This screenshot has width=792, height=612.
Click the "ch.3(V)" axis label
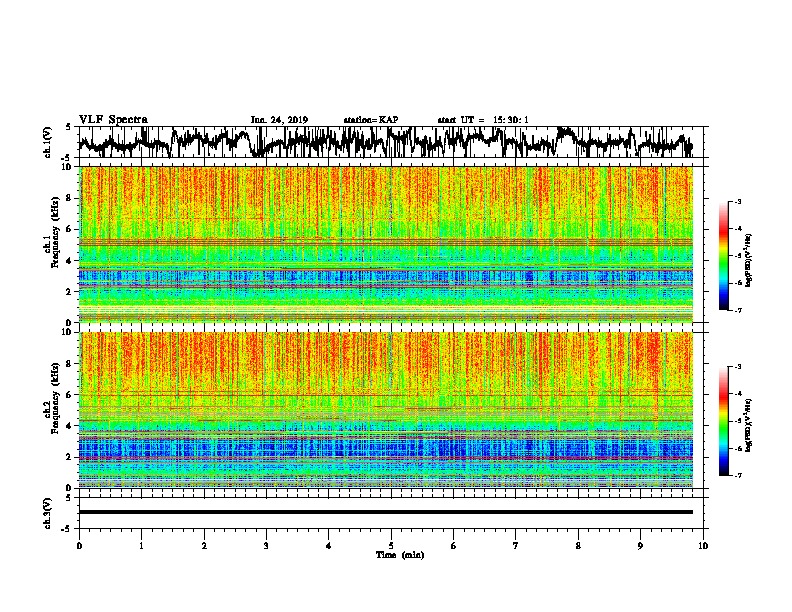(x=48, y=513)
